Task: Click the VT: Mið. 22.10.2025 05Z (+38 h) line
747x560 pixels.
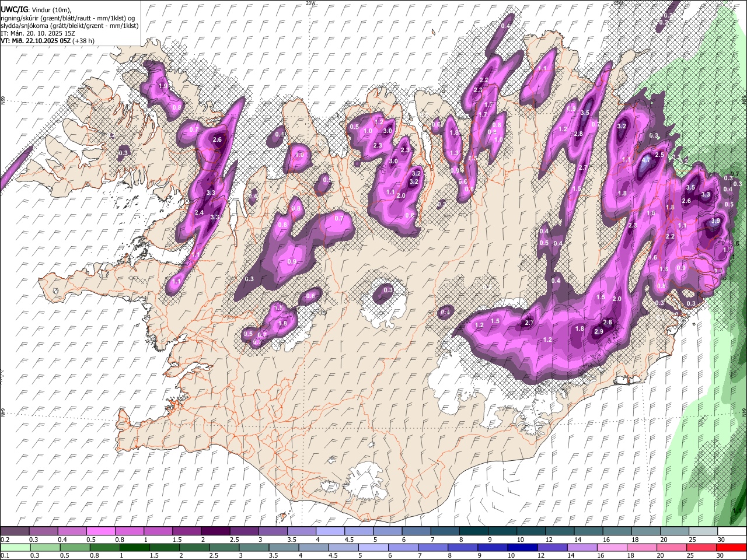Action: point(47,41)
